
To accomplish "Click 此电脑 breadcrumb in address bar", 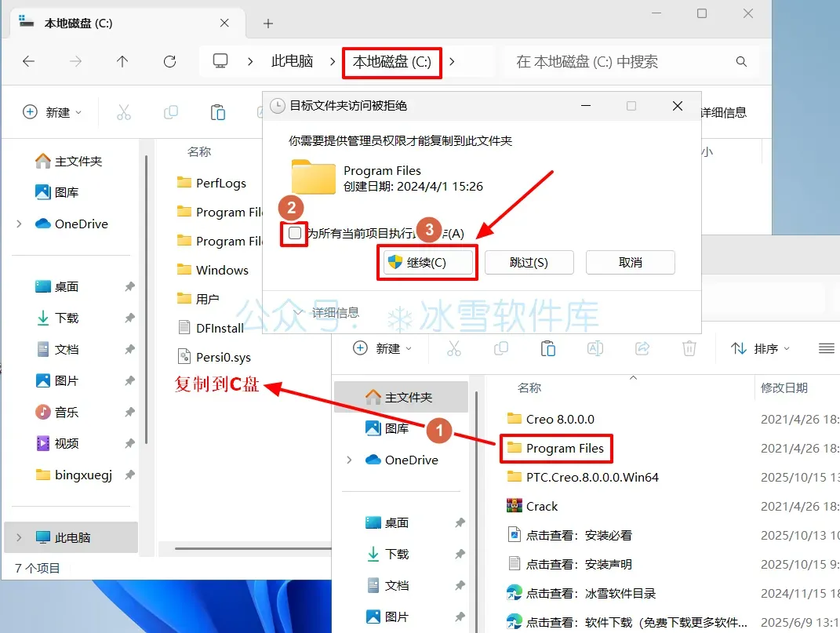I will coord(292,62).
